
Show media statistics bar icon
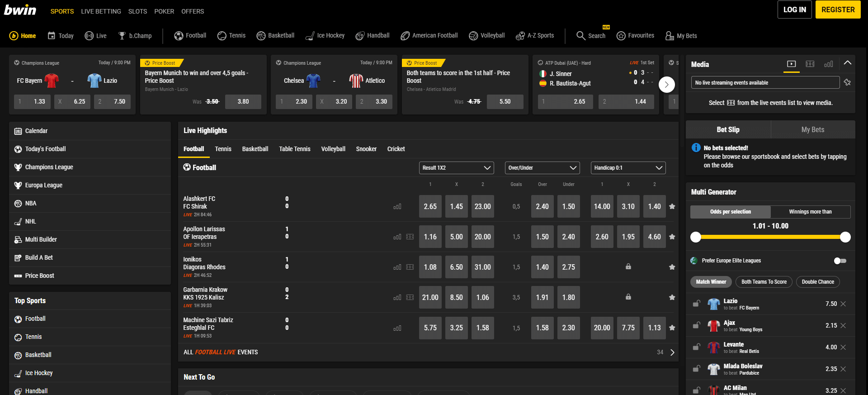(x=829, y=64)
